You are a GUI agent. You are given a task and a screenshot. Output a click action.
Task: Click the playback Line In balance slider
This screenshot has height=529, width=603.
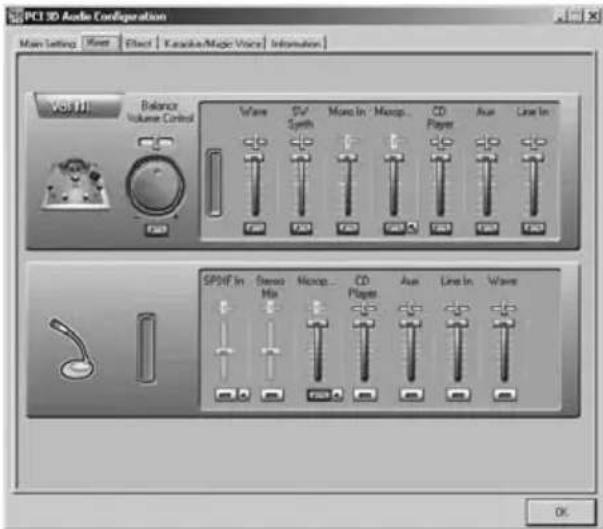click(533, 142)
